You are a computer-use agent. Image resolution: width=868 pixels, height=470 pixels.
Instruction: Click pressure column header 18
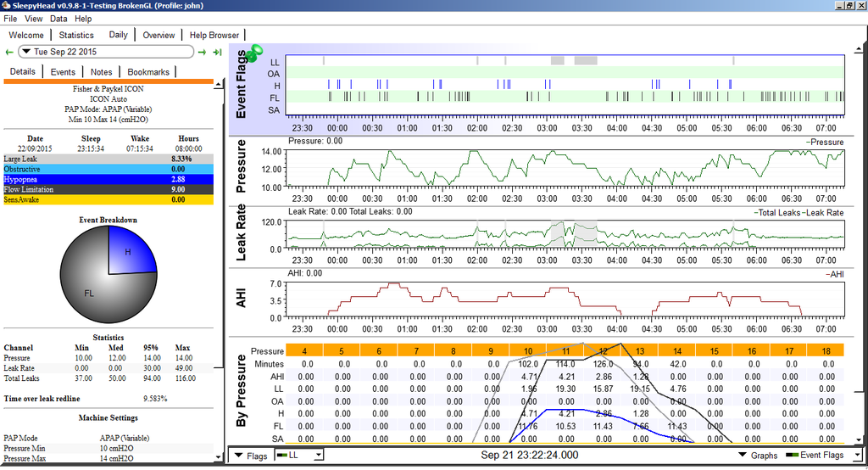(x=826, y=351)
